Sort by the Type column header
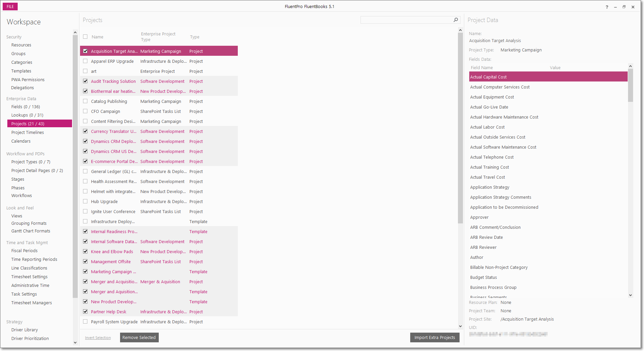The width and height of the screenshot is (644, 351). tap(195, 37)
